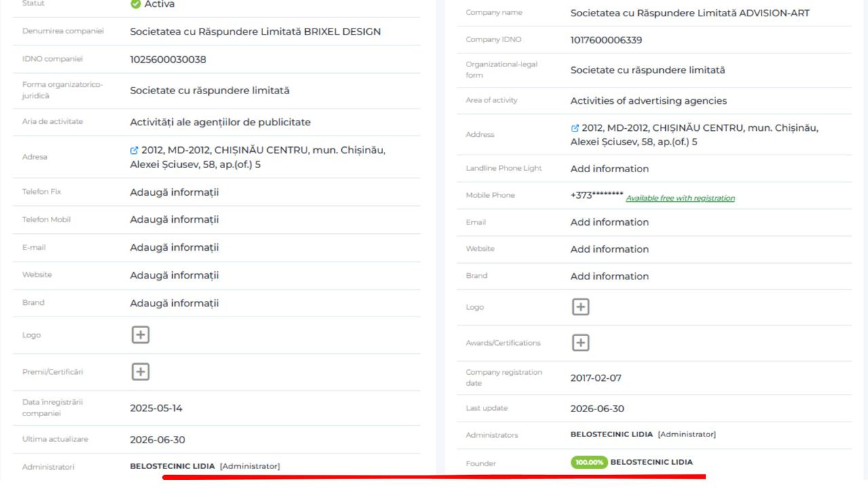Click the Activities of advertising agencies value
The height and width of the screenshot is (488, 868).
648,101
